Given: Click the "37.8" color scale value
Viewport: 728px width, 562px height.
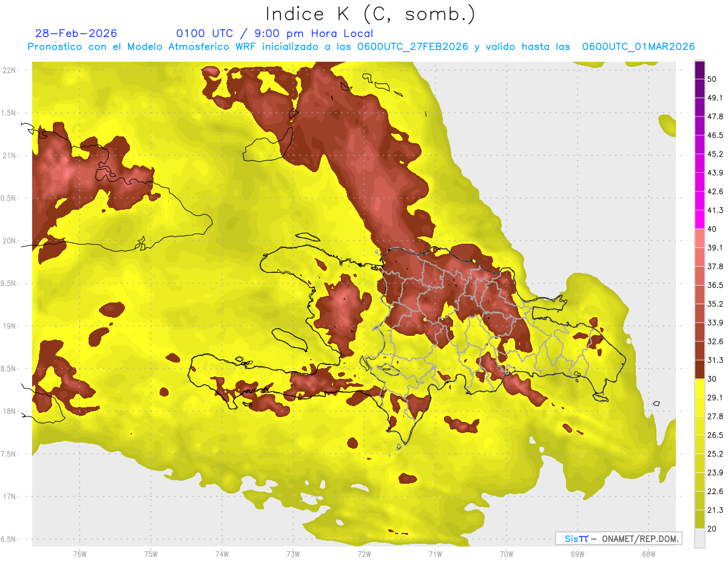Looking at the screenshot, I should 715,266.
